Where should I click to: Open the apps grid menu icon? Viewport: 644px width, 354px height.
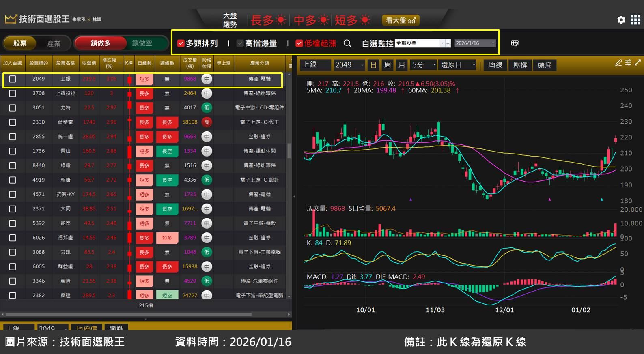pyautogui.click(x=635, y=20)
